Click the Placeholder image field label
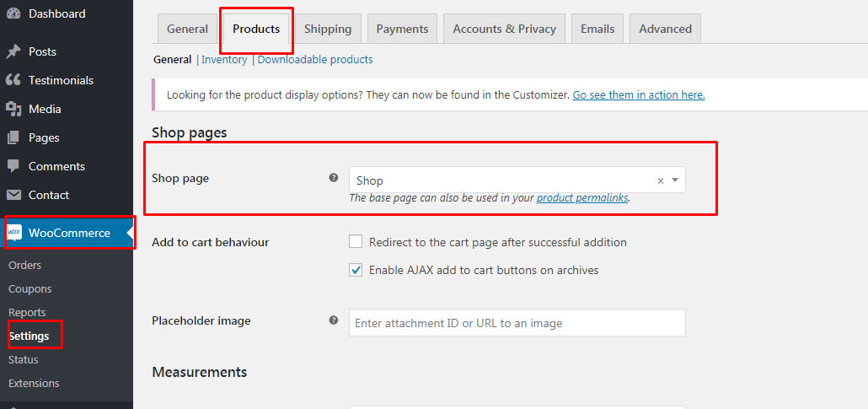This screenshot has width=868, height=409. (x=201, y=320)
